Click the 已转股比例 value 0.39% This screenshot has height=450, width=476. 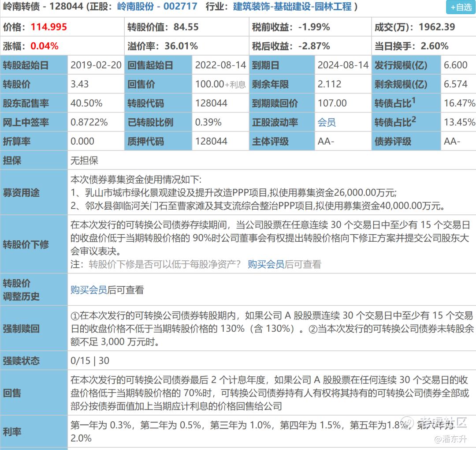208,122
